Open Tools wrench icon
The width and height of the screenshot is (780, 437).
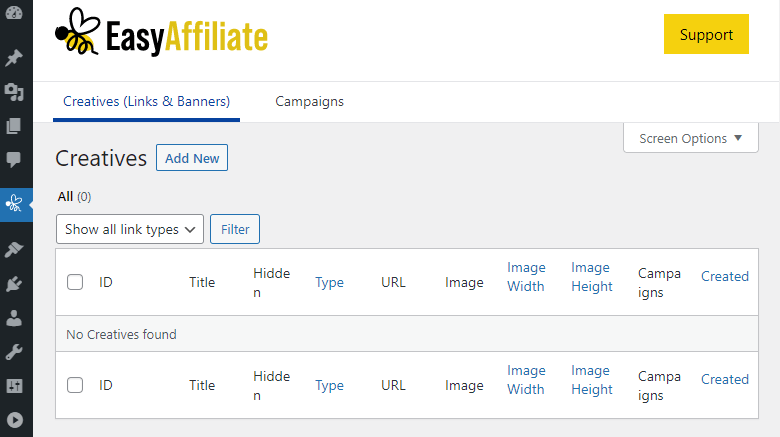[x=14, y=352]
